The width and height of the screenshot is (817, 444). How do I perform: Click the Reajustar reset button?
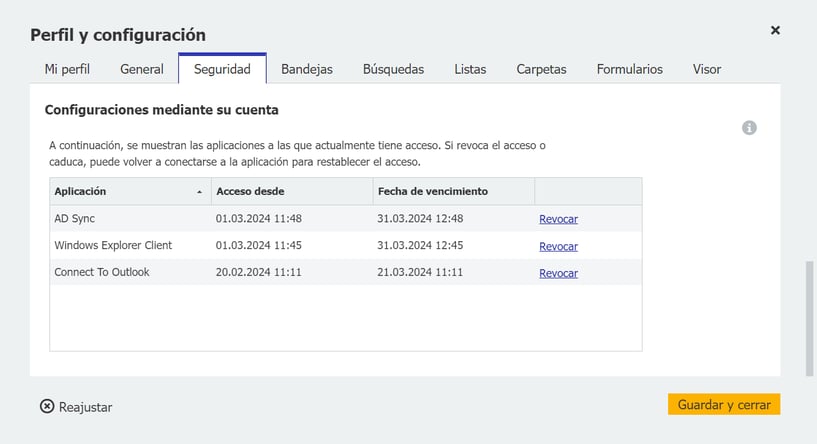click(x=76, y=406)
